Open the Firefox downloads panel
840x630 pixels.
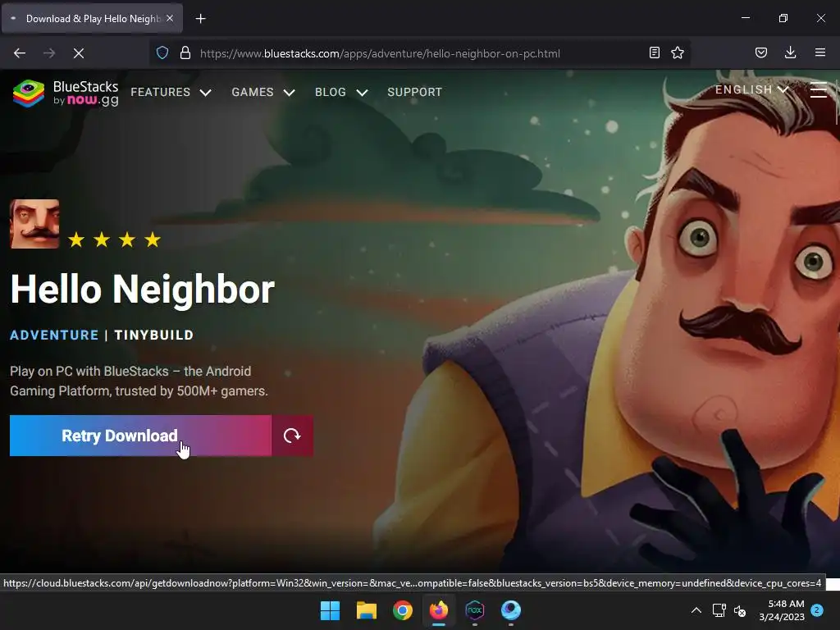point(790,52)
